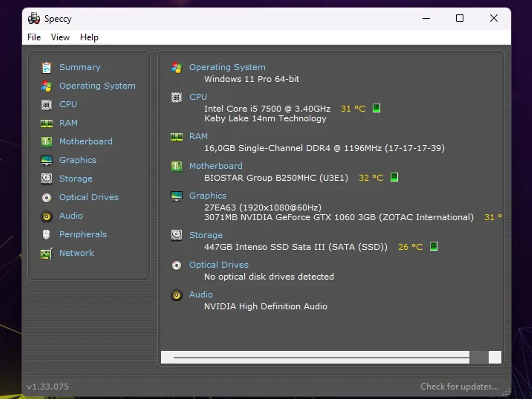This screenshot has height=399, width=532.
Task: Click the green CPU temperature indicator
Action: (377, 108)
